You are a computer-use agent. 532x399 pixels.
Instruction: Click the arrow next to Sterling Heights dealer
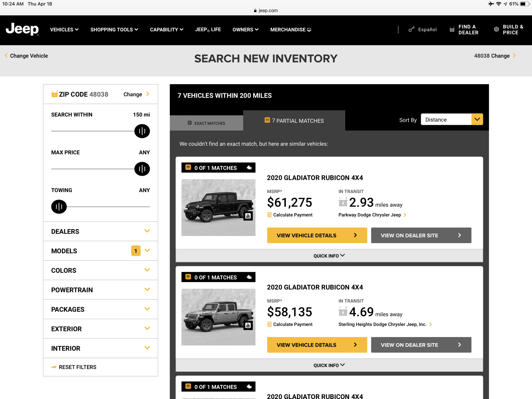tap(431, 324)
